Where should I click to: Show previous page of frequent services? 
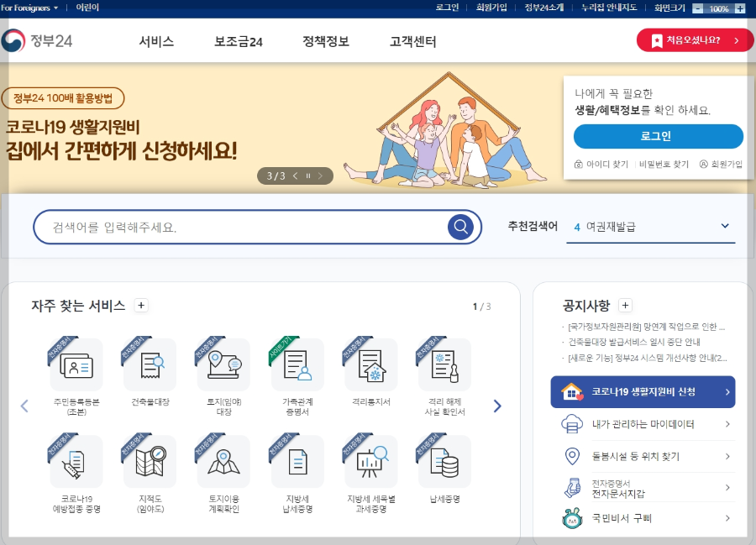24,406
